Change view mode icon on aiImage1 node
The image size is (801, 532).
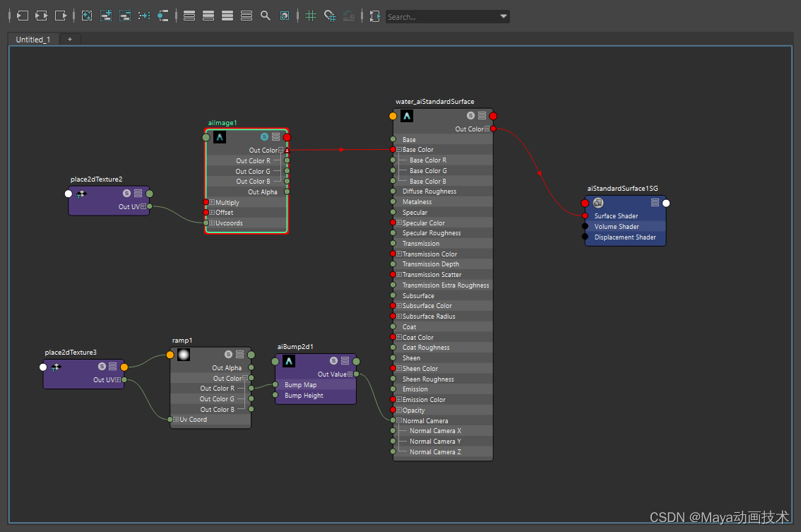click(x=276, y=137)
